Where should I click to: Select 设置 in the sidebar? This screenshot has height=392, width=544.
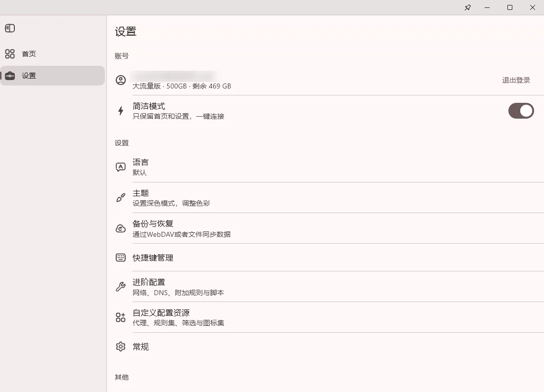click(x=52, y=76)
